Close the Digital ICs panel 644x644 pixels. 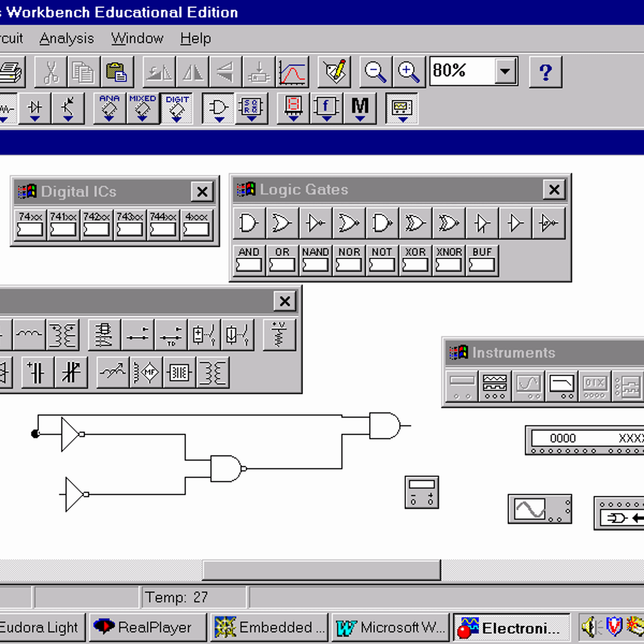202,192
